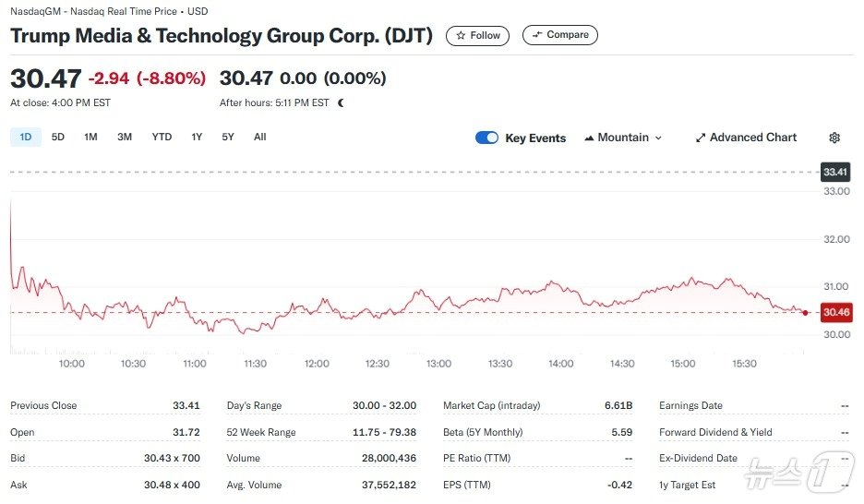Image resolution: width=864 pixels, height=504 pixels.
Task: Click the after-hours moon icon
Action: 341,102
